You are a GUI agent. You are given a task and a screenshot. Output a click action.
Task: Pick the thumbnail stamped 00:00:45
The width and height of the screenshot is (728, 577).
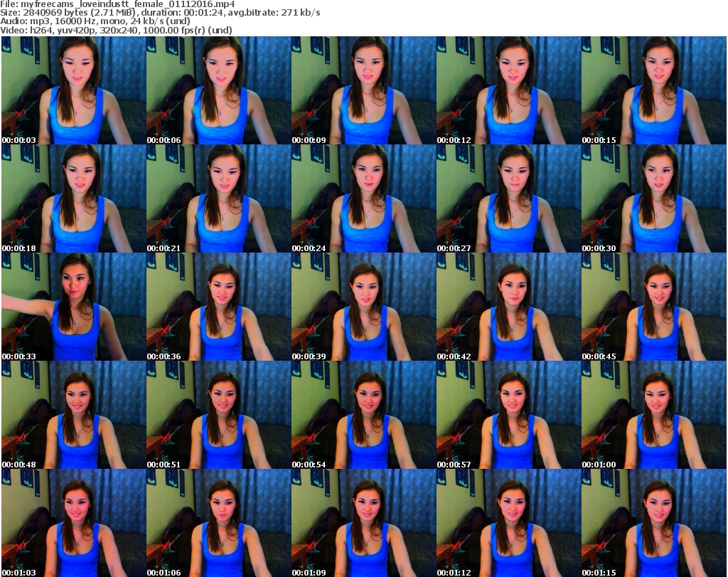654,307
